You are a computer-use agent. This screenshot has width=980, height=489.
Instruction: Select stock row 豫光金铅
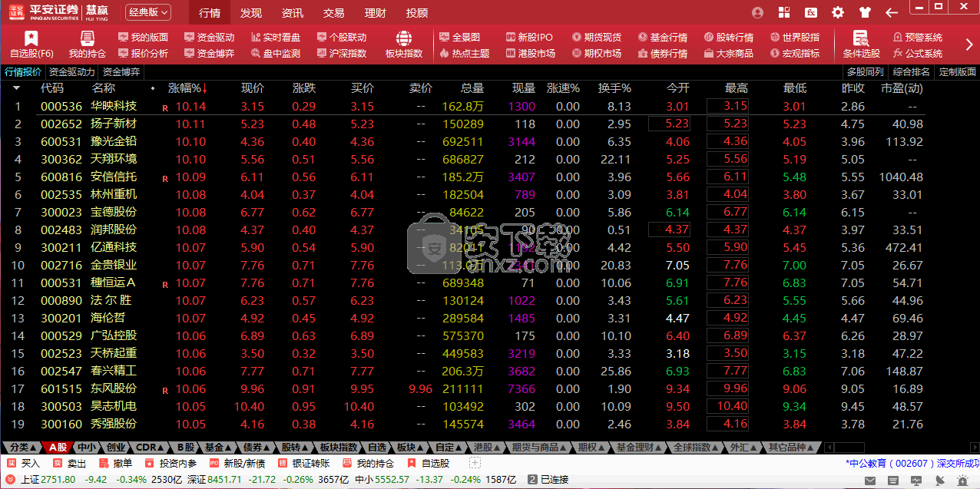pos(465,142)
